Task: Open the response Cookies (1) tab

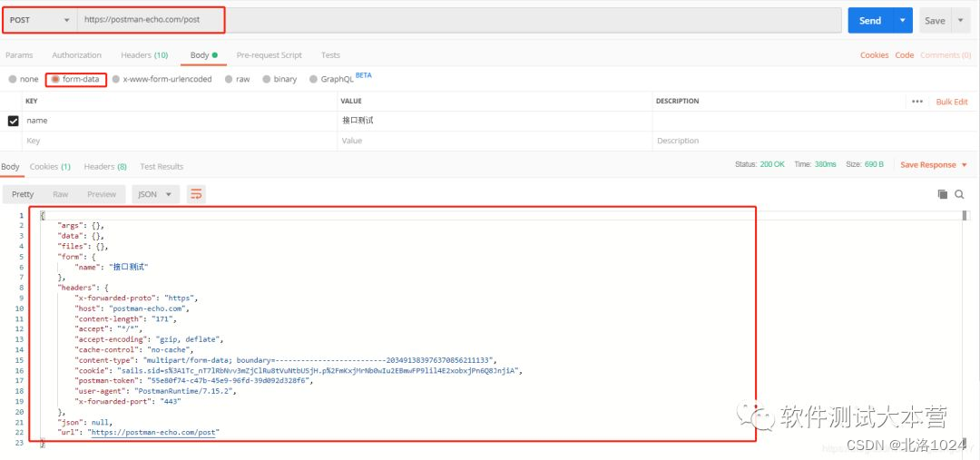Action: point(50,167)
